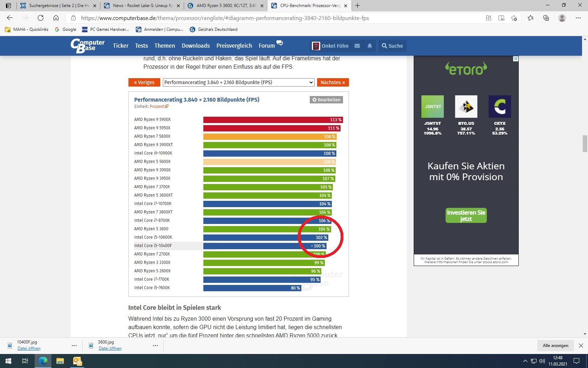Screen dimensions: 588x368
Task: Click the site lock icon
Action: [73, 18]
